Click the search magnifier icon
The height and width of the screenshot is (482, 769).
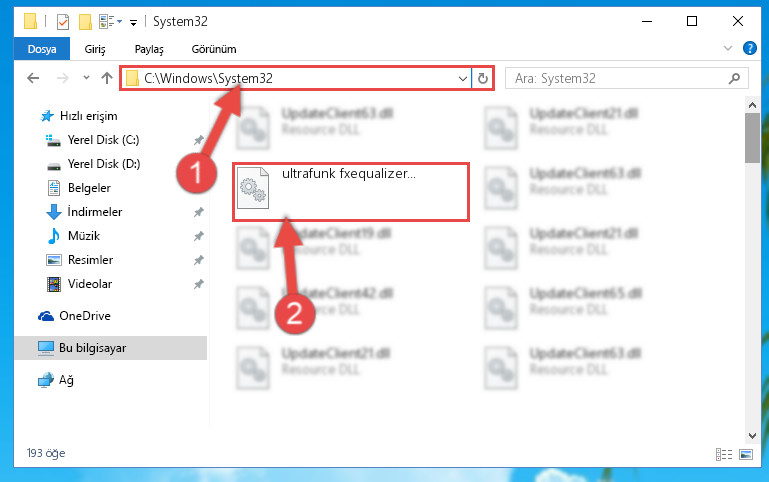734,78
